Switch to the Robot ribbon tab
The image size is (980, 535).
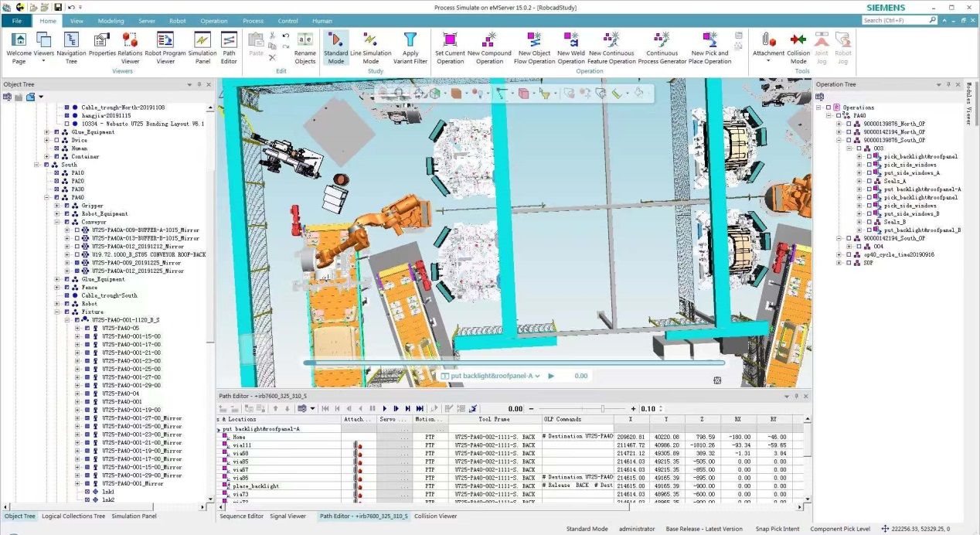click(178, 21)
